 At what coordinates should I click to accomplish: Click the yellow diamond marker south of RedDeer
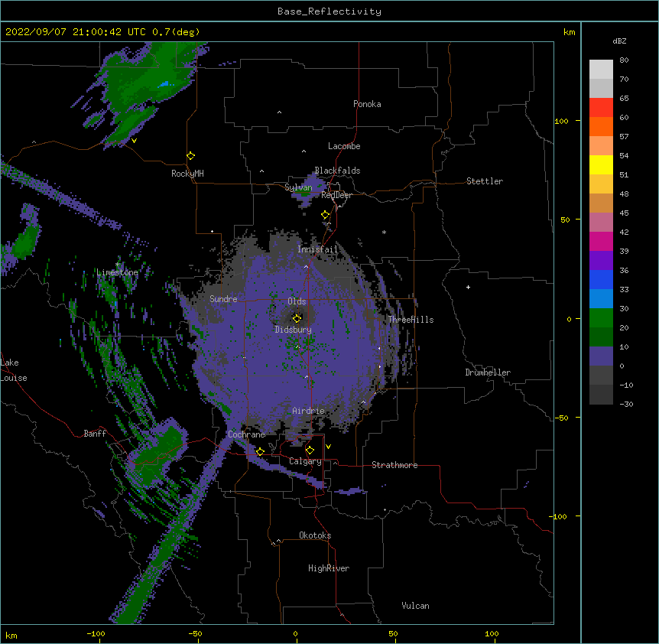coord(325,215)
